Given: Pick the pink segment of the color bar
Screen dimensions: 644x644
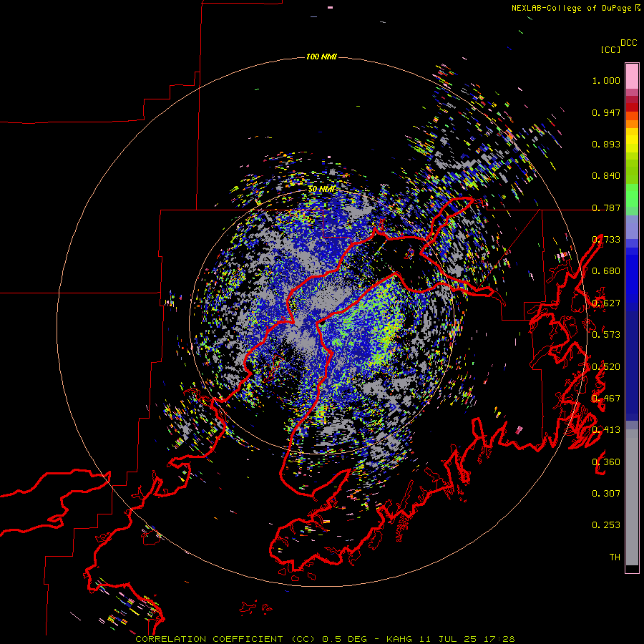Looking at the screenshot, I should tap(632, 76).
